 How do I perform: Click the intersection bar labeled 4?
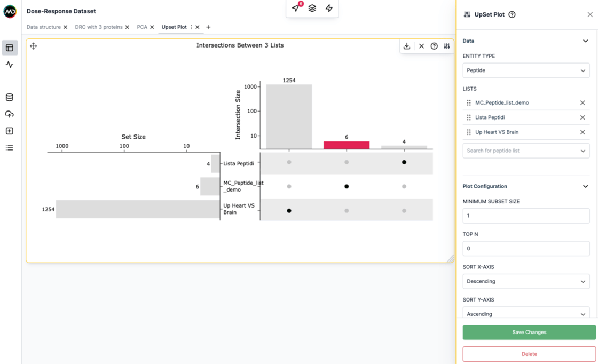click(404, 147)
